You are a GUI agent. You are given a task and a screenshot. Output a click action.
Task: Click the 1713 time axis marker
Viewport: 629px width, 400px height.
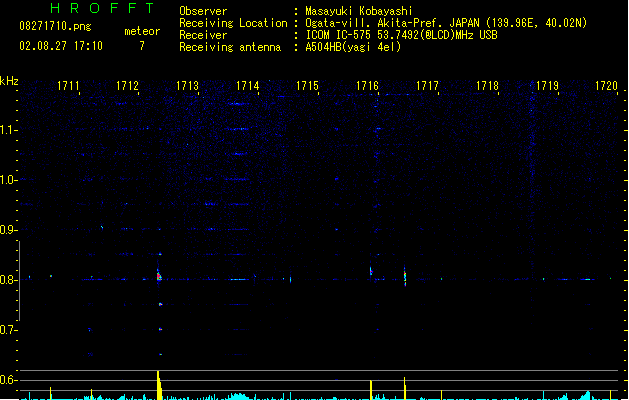(x=187, y=86)
